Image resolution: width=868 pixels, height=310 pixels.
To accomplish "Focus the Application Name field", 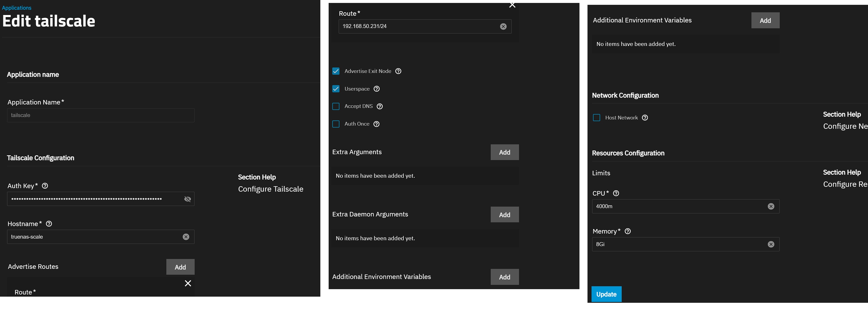I will point(101,115).
